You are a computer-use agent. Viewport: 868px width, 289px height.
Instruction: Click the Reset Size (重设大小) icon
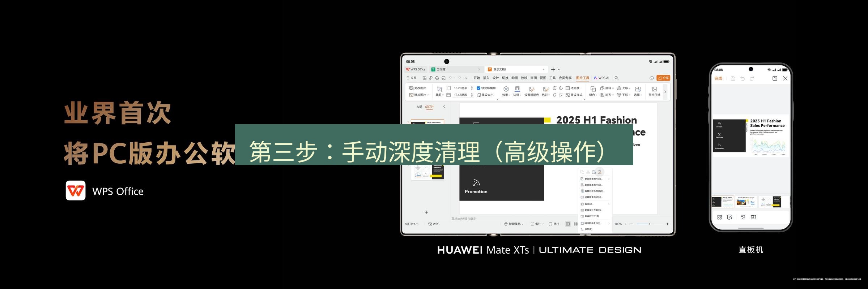click(x=479, y=95)
